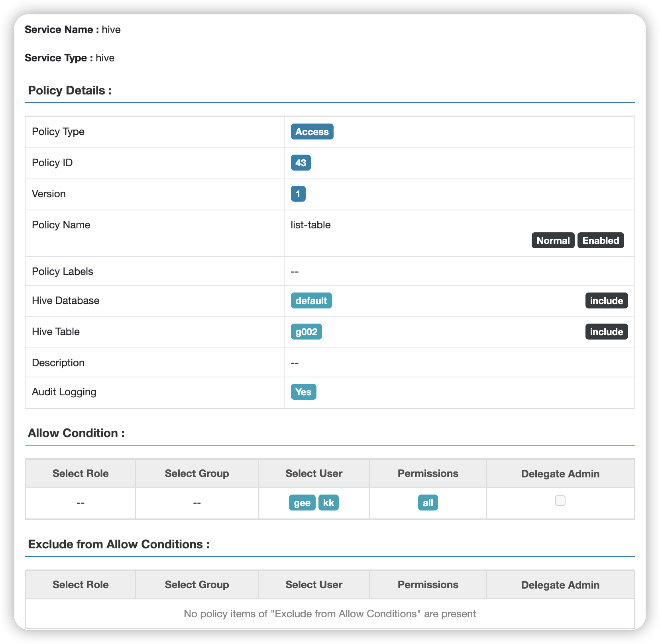Click the list-table policy name text
The width and height of the screenshot is (660, 644).
[x=310, y=225]
